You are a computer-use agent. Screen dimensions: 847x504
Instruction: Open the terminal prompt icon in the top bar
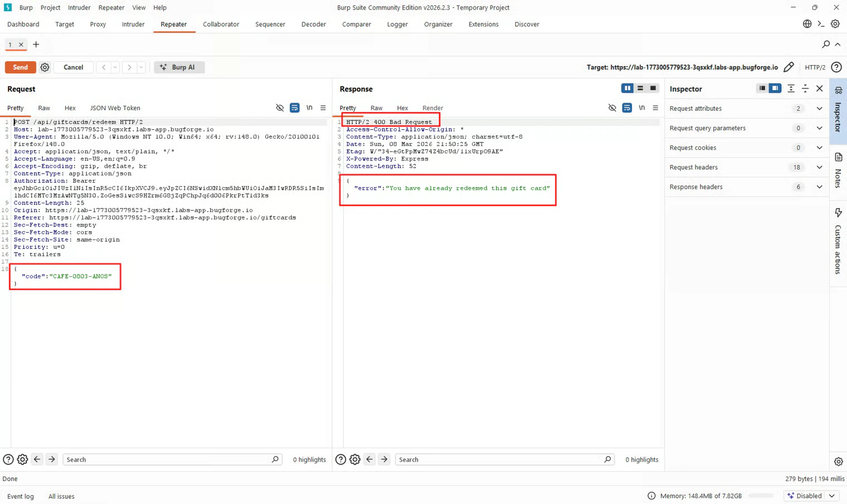[x=821, y=24]
